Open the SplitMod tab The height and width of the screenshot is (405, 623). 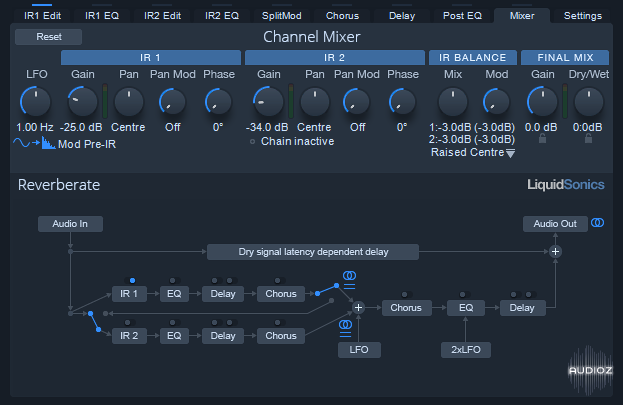coord(282,16)
